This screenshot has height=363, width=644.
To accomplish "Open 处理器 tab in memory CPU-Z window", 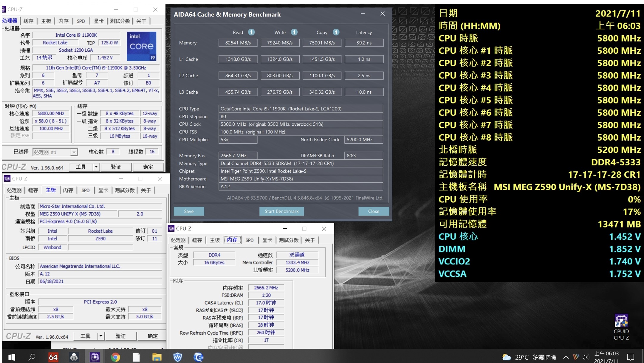I will click(178, 240).
